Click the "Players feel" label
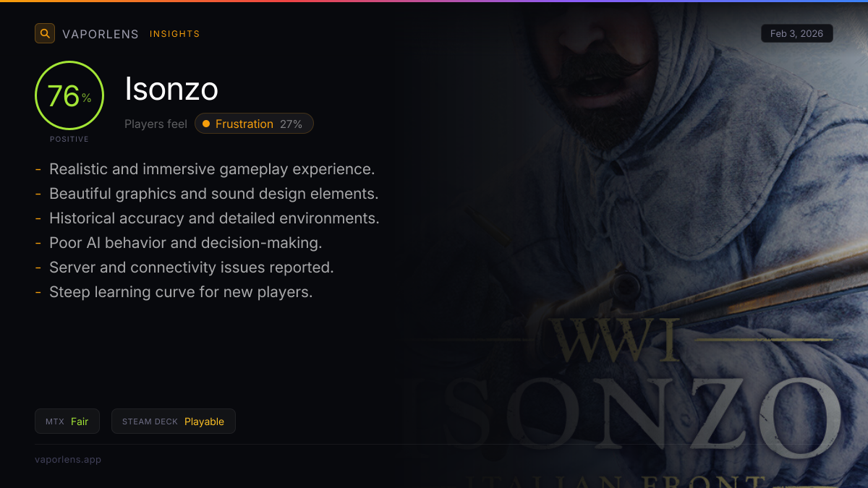This screenshot has width=868, height=488. pyautogui.click(x=156, y=124)
